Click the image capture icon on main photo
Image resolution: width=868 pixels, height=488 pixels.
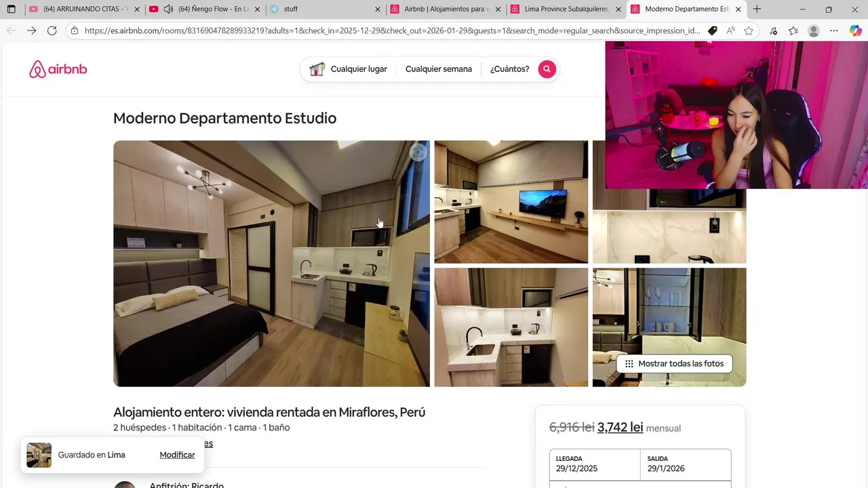(418, 153)
